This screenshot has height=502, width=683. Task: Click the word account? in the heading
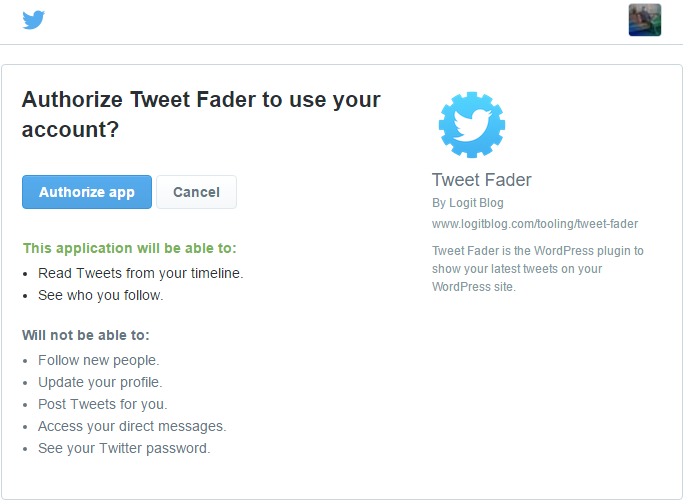coord(70,129)
